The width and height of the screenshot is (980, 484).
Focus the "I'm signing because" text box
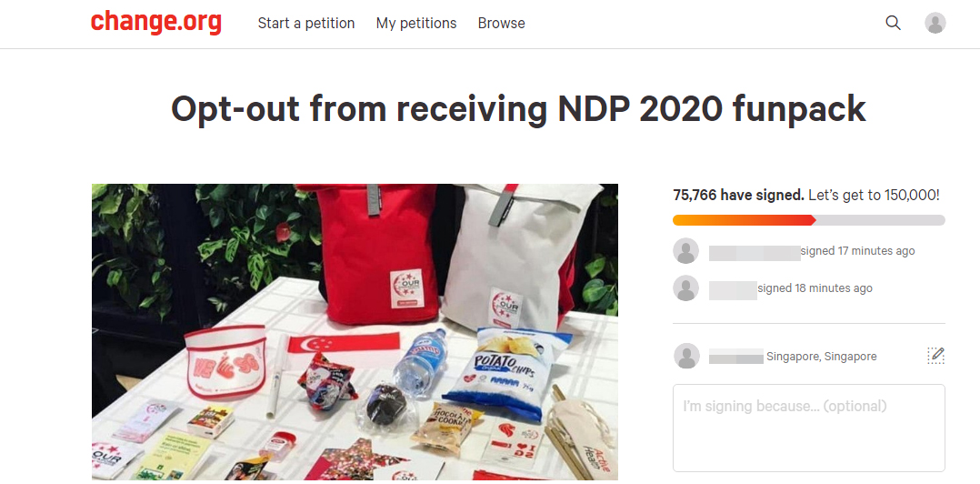(808, 428)
